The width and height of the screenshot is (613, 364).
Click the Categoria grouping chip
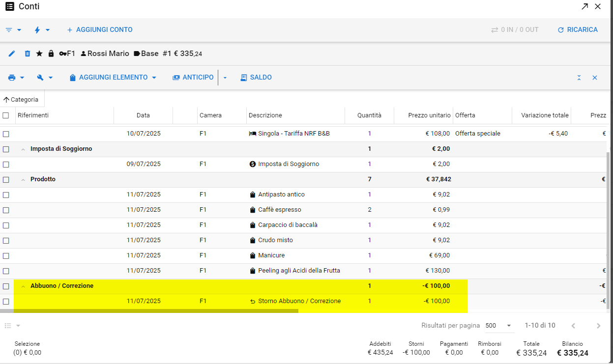(x=21, y=99)
